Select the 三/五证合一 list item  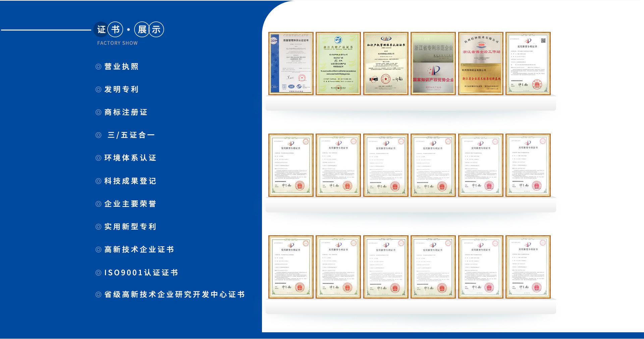(131, 135)
